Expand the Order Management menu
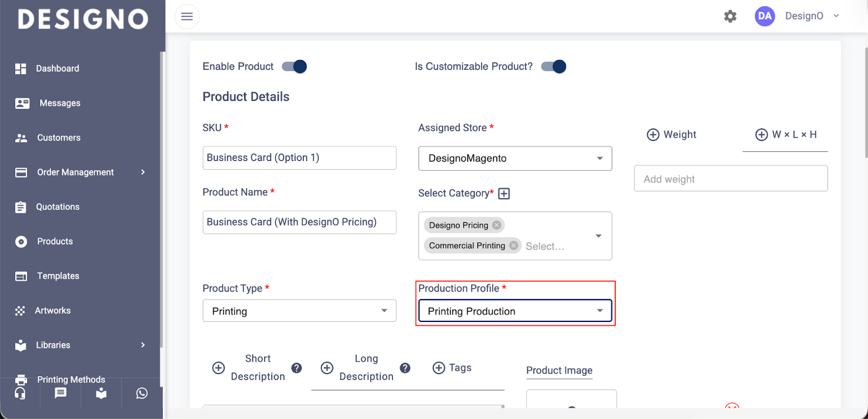The width and height of the screenshot is (868, 419). click(81, 172)
